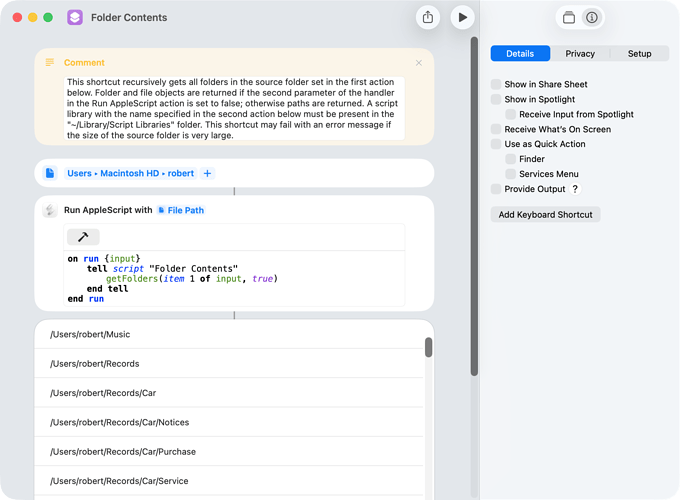This screenshot has width=680, height=500.
Task: Open the action library icon
Action: [x=569, y=18]
